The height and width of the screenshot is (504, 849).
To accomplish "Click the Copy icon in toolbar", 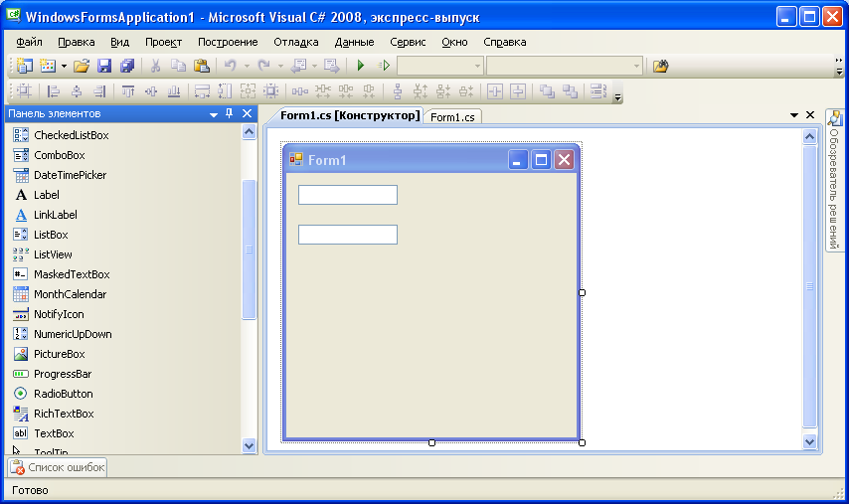I will pyautogui.click(x=178, y=66).
